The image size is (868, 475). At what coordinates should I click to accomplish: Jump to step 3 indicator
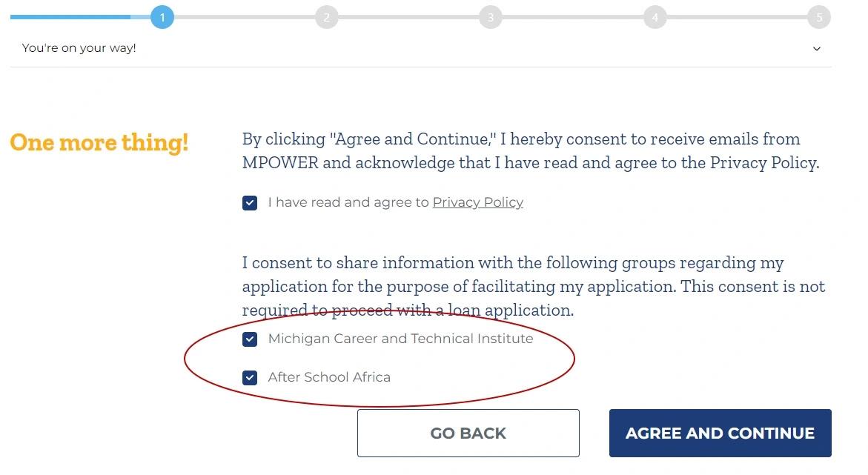click(x=491, y=17)
